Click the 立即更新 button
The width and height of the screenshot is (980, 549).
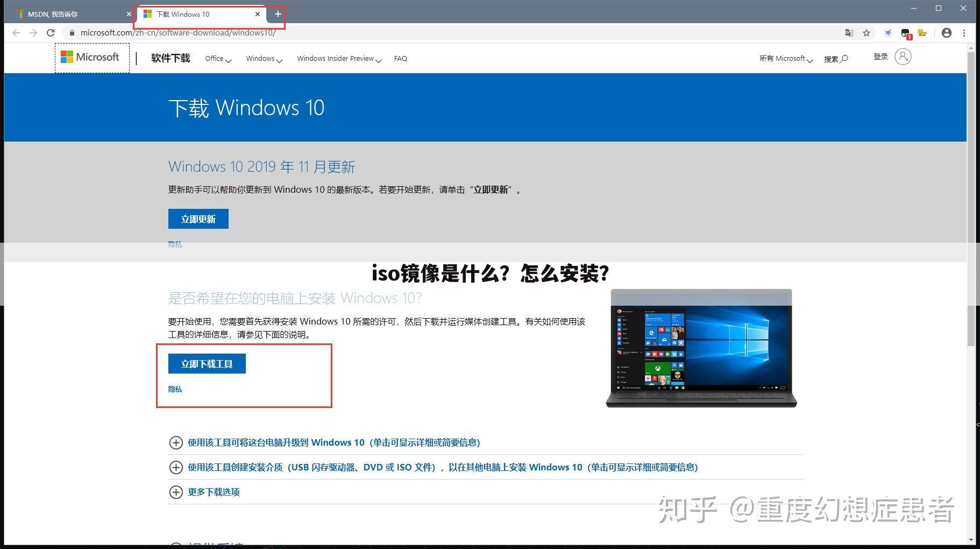click(x=198, y=219)
